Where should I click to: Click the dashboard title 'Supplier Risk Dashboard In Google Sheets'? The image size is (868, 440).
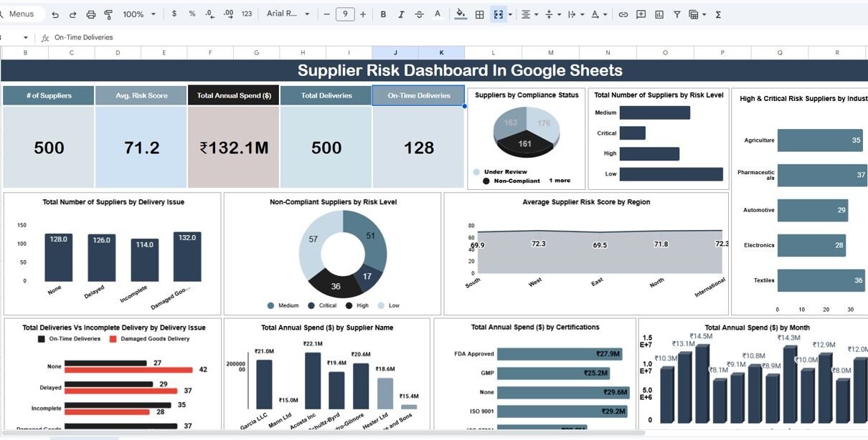click(460, 70)
